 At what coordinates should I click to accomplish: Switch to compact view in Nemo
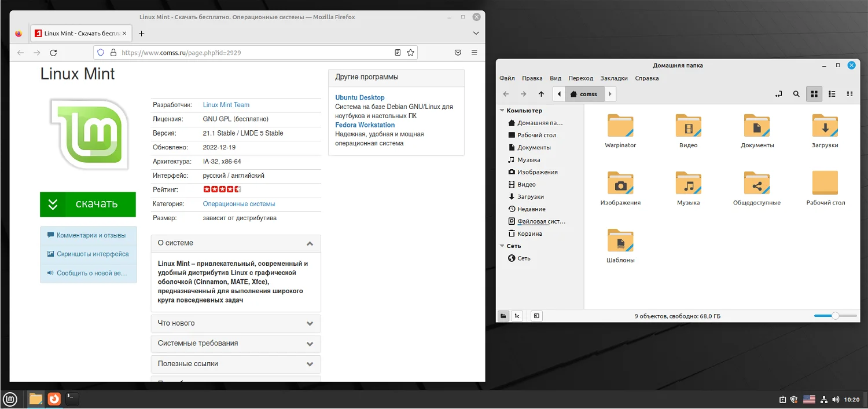849,93
